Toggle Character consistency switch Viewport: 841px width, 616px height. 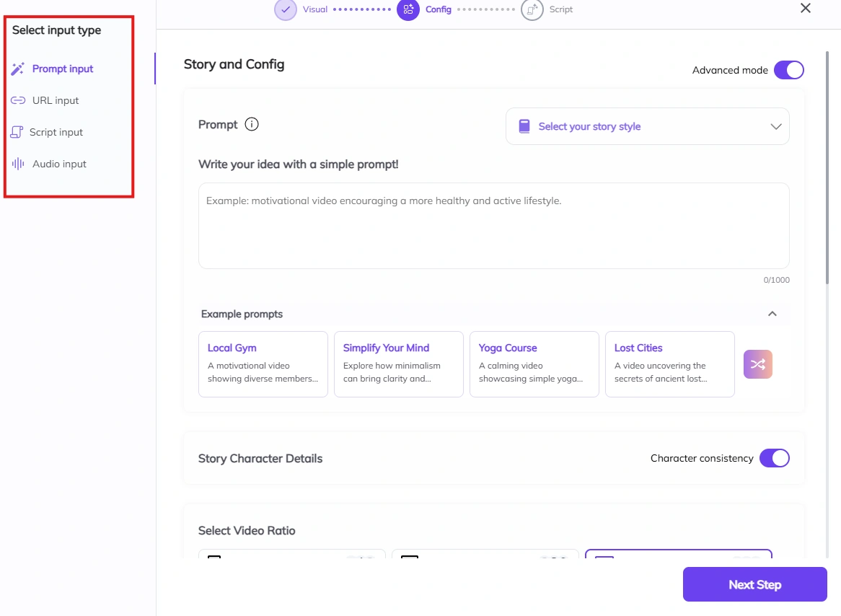click(774, 458)
